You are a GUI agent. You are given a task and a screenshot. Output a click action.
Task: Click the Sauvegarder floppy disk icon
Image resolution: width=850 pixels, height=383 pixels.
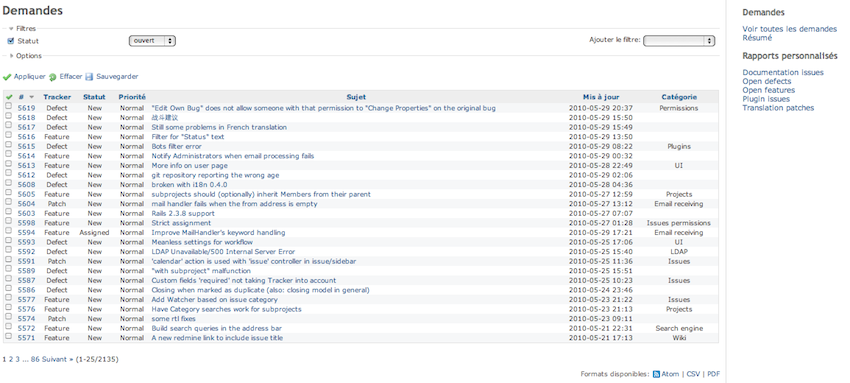tap(89, 77)
